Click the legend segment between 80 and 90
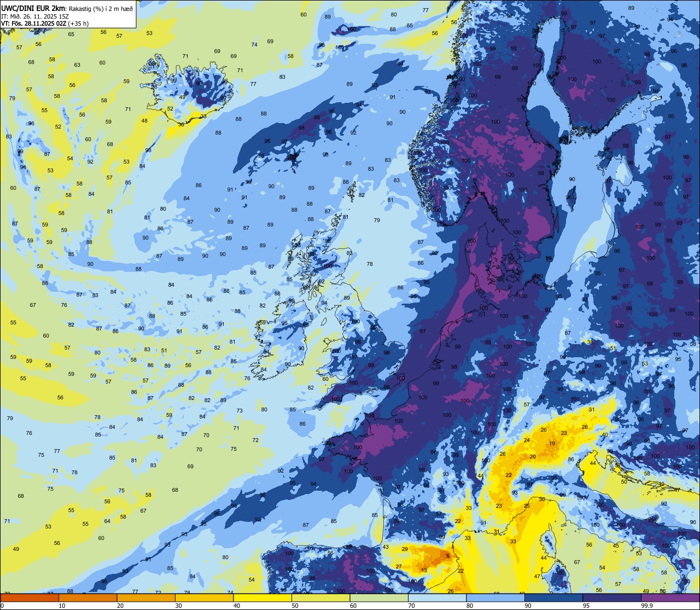The image size is (700, 610). tap(495, 597)
